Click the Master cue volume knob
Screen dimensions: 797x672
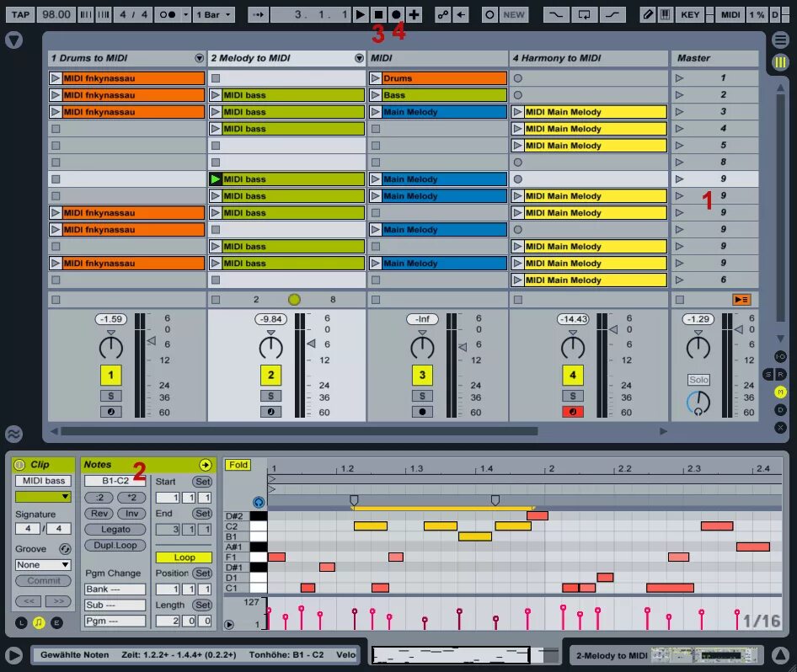tap(698, 403)
